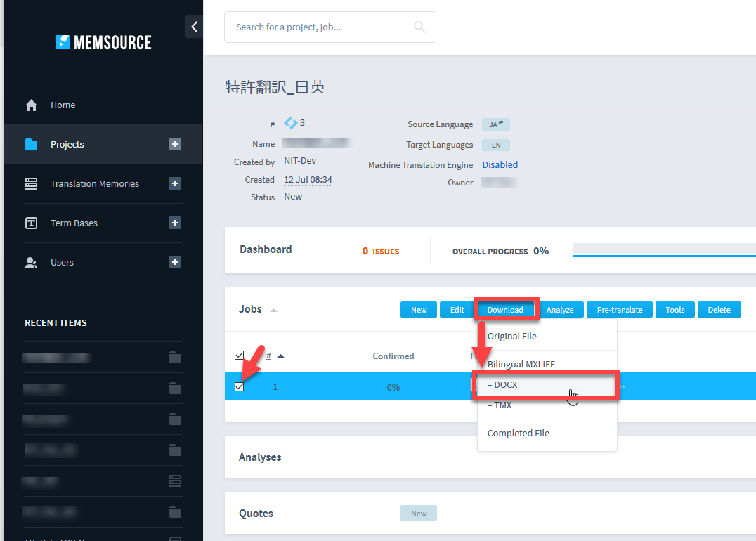Uncheck the job 1 row checkbox

point(239,387)
